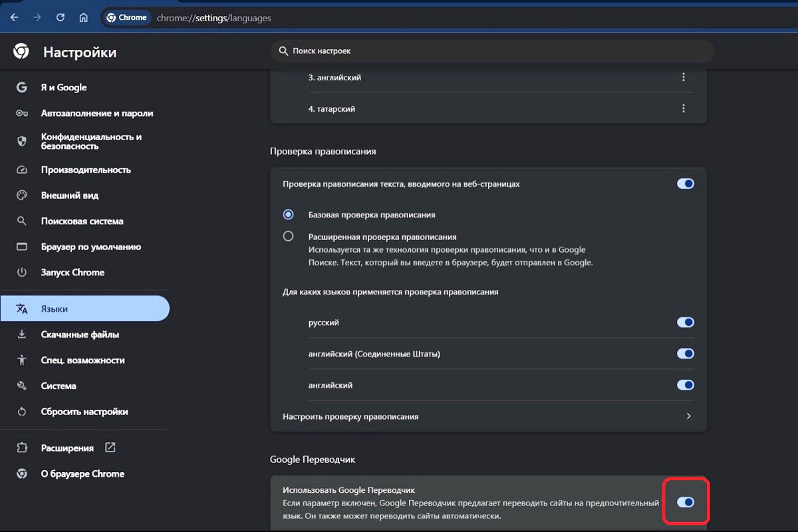Screen dimensions: 798x532
Task: Click the search magnifier in Поиск настроек
Action: click(283, 51)
